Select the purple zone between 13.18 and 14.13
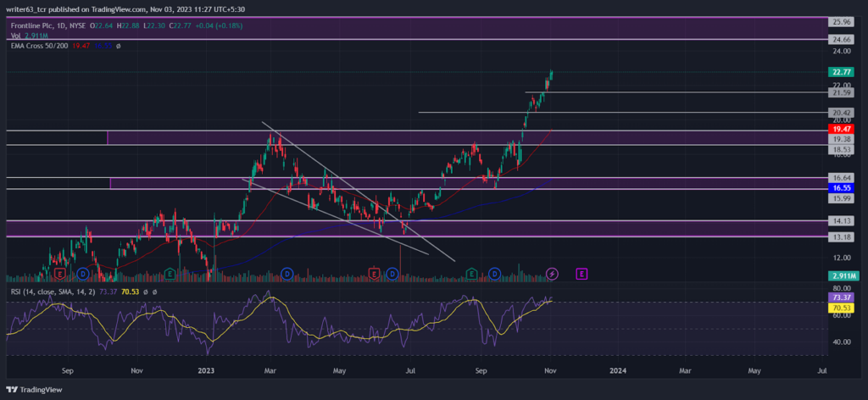This screenshot has width=868, height=400. click(x=416, y=229)
